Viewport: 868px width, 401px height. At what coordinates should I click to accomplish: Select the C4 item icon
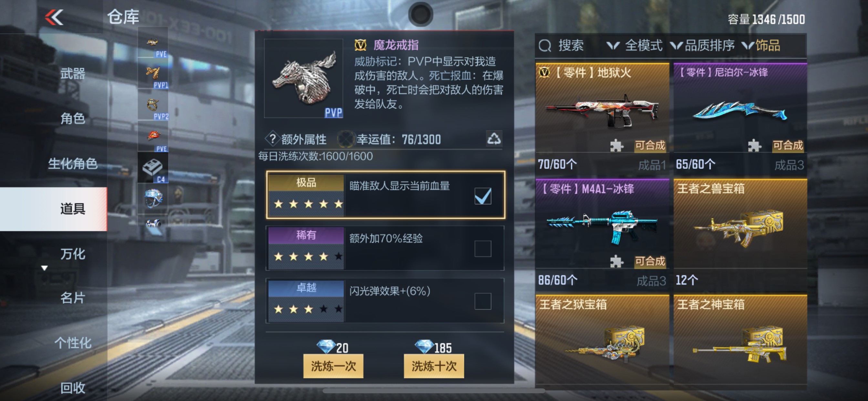click(x=153, y=168)
